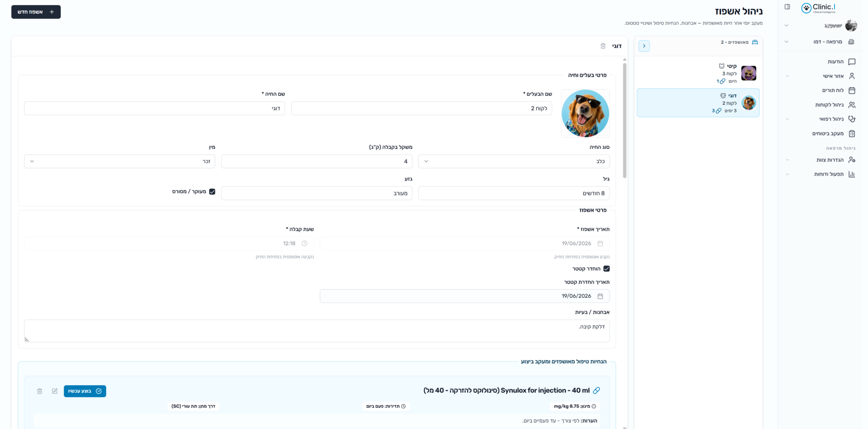Click the אשפוז חדש button

click(36, 12)
